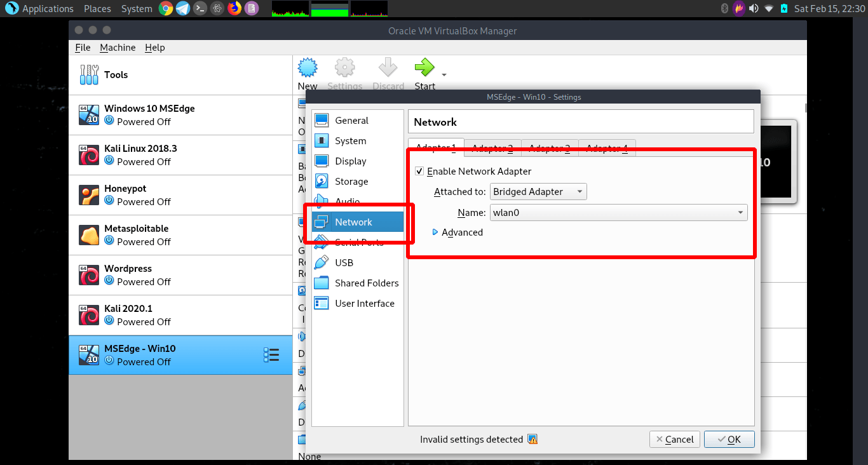Switch to the Adapter 3 tab

click(550, 148)
